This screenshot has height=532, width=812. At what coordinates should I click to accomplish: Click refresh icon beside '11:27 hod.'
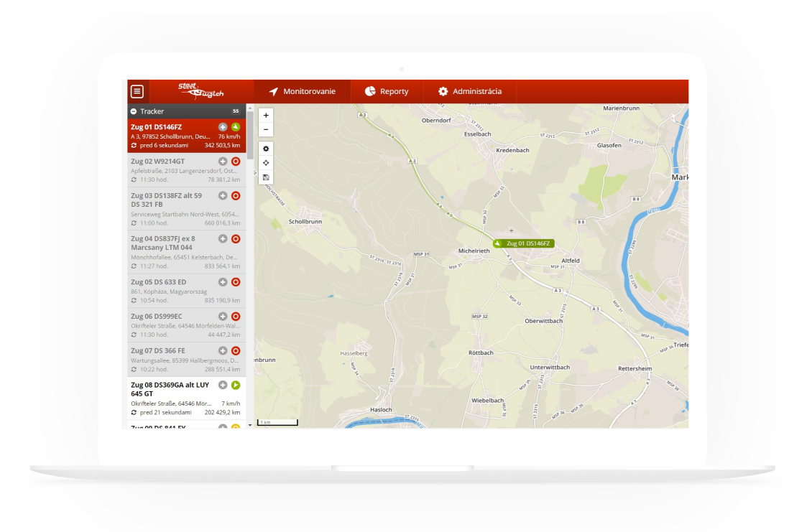click(x=134, y=266)
